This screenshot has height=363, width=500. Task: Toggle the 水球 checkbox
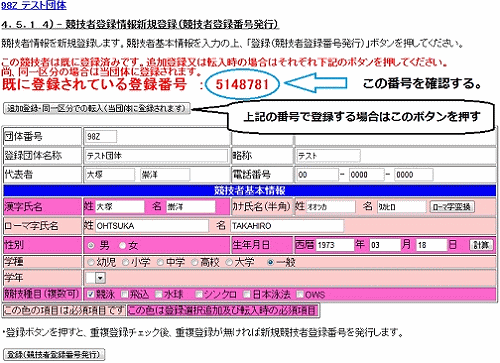pos(159,294)
